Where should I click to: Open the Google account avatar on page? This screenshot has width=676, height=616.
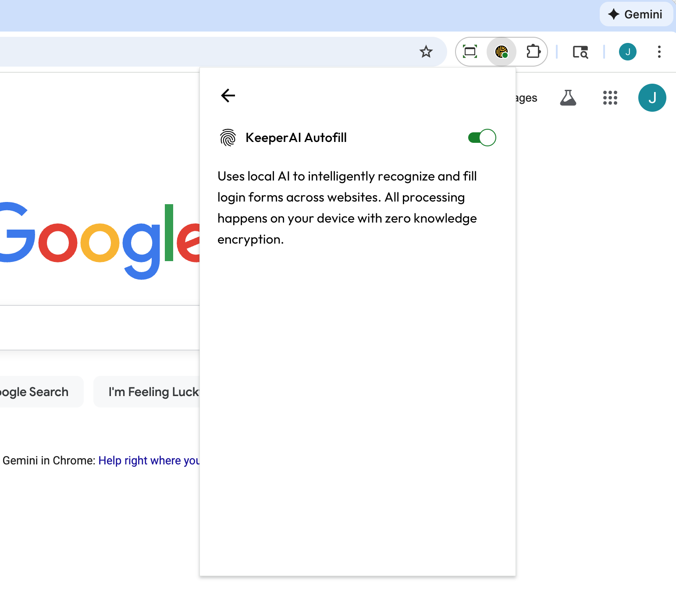[652, 98]
